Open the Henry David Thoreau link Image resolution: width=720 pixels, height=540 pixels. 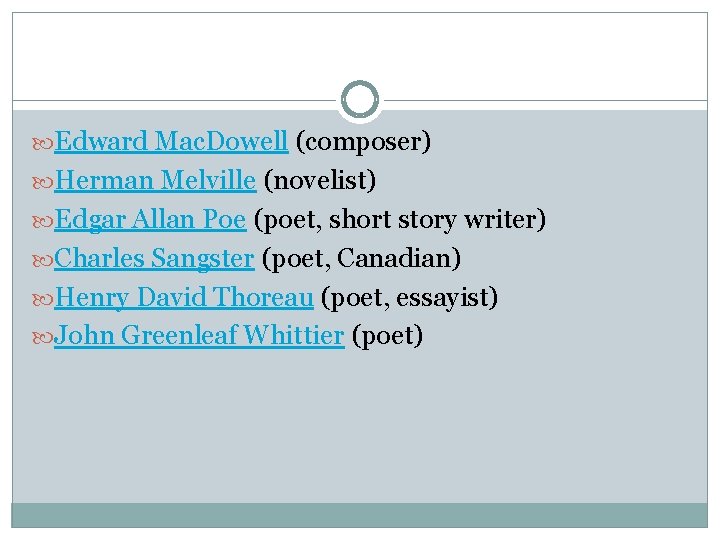pyautogui.click(x=184, y=297)
